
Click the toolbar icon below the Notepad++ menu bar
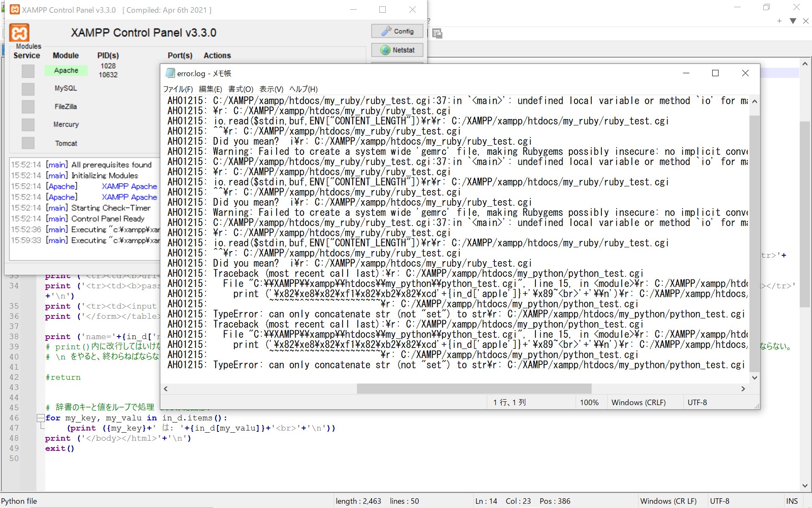(437, 33)
